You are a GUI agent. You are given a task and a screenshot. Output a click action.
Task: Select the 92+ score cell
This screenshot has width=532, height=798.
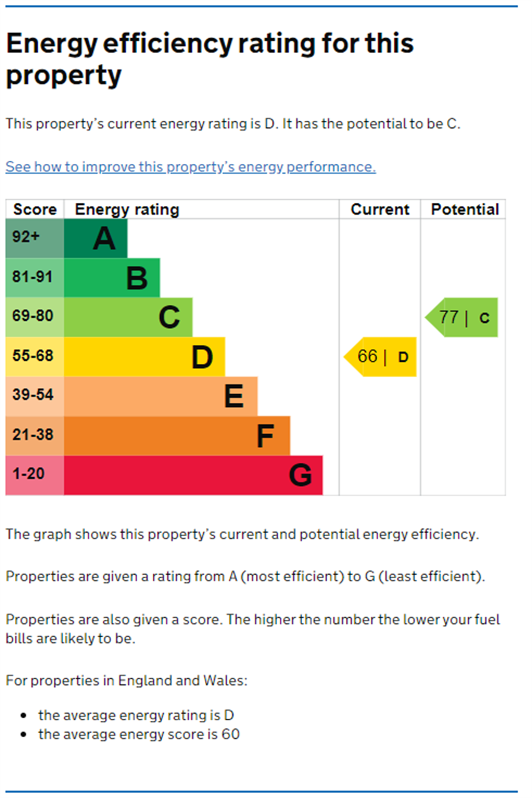tap(35, 238)
